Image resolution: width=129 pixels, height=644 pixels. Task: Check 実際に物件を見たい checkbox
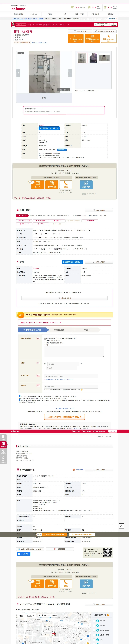click(45, 340)
